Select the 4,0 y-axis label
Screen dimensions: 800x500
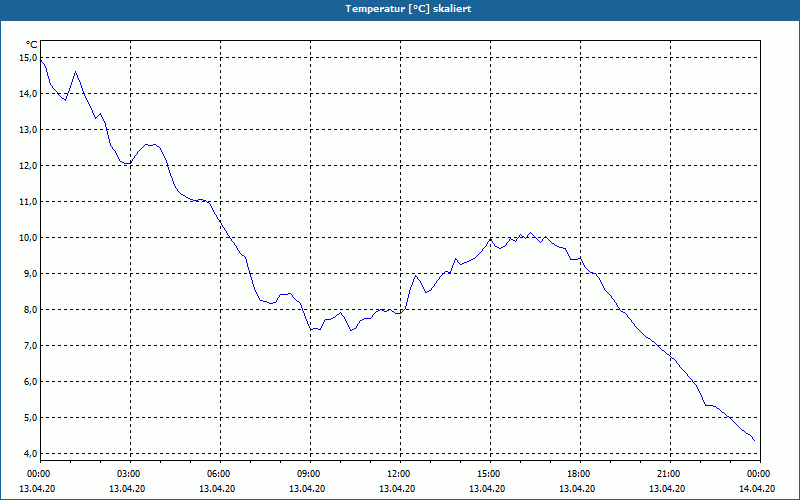point(30,454)
